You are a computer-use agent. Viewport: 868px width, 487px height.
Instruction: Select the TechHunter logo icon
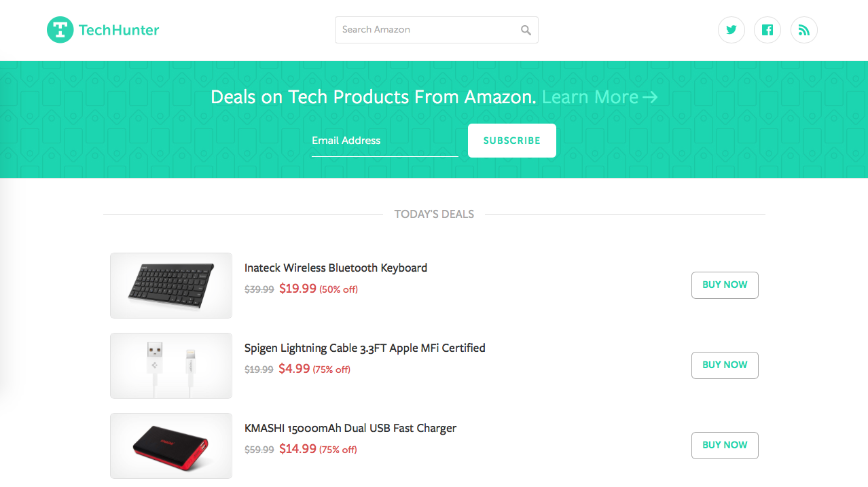click(60, 30)
